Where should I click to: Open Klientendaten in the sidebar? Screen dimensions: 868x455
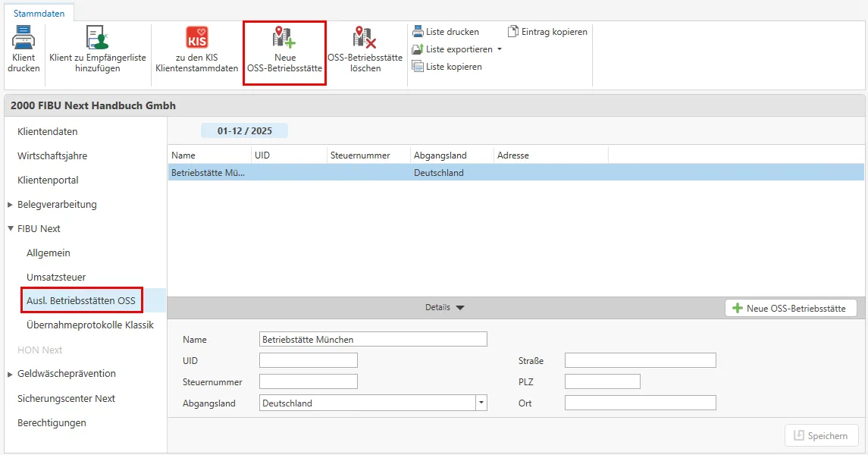click(x=48, y=132)
